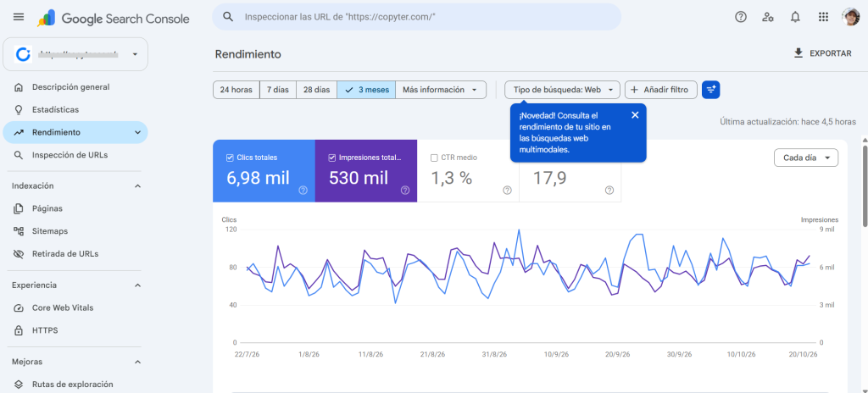Screen dimensions: 868x393
Task: Click the Sitemaps hierarchy icon
Action: 19,231
